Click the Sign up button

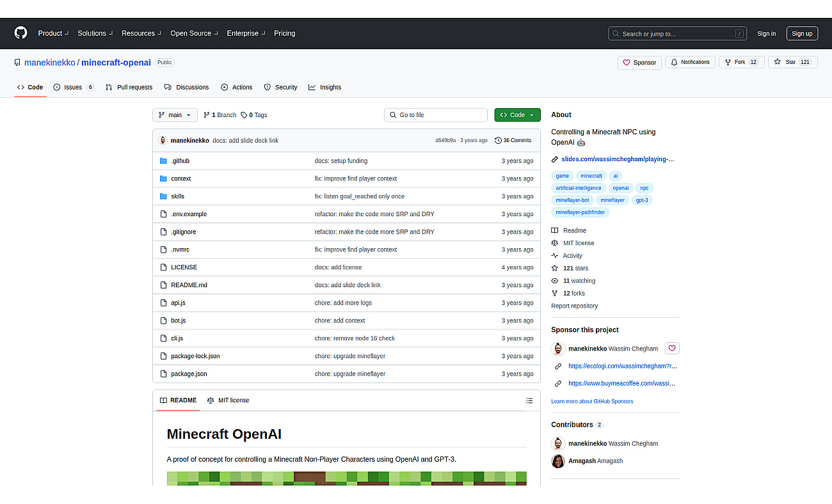click(x=802, y=34)
